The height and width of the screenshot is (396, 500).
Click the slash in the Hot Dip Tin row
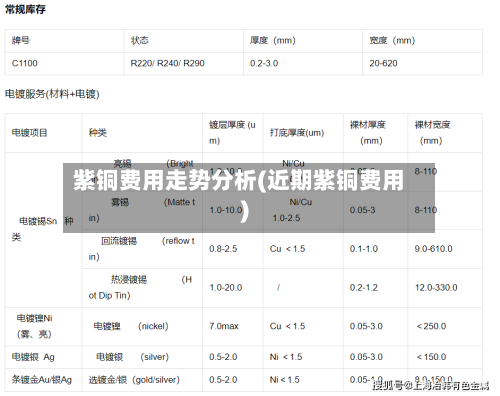pos(278,287)
